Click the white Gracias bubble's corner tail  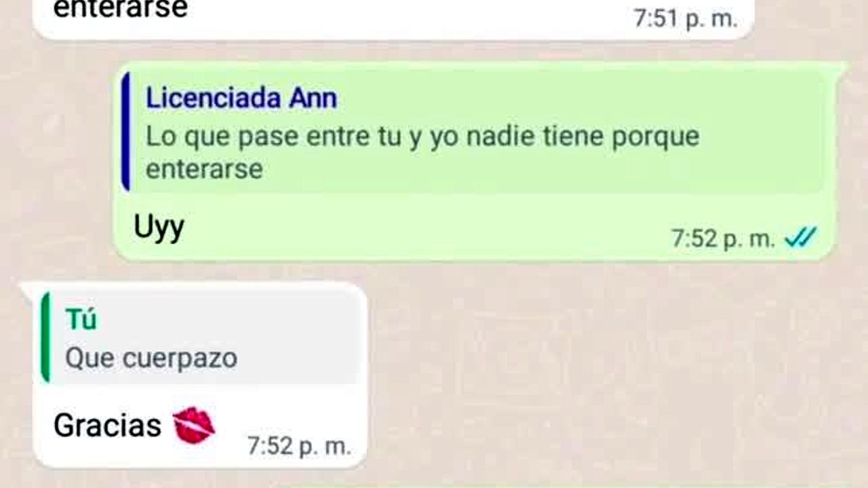[x=28, y=288]
